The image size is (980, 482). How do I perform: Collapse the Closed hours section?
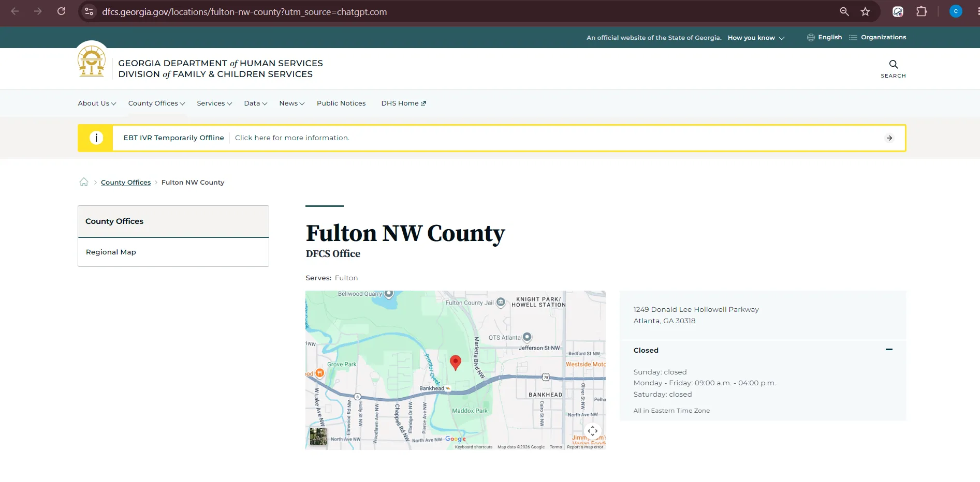coord(889,350)
